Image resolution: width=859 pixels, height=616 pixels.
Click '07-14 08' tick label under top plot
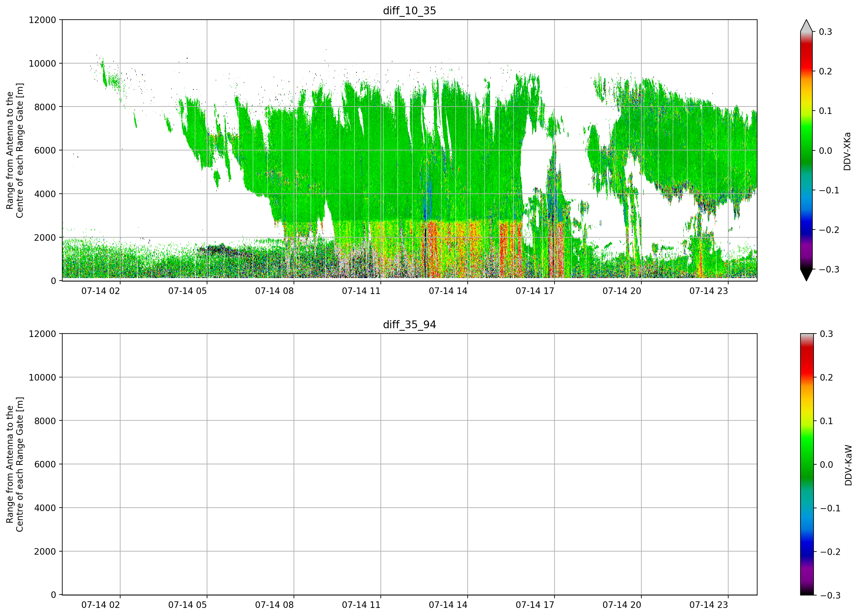click(x=275, y=291)
